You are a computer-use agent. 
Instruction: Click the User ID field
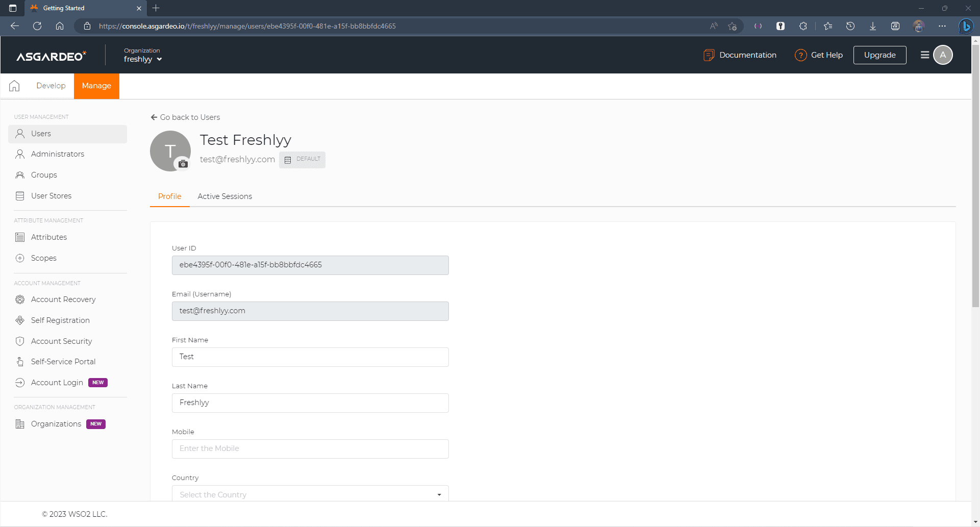[310, 265]
